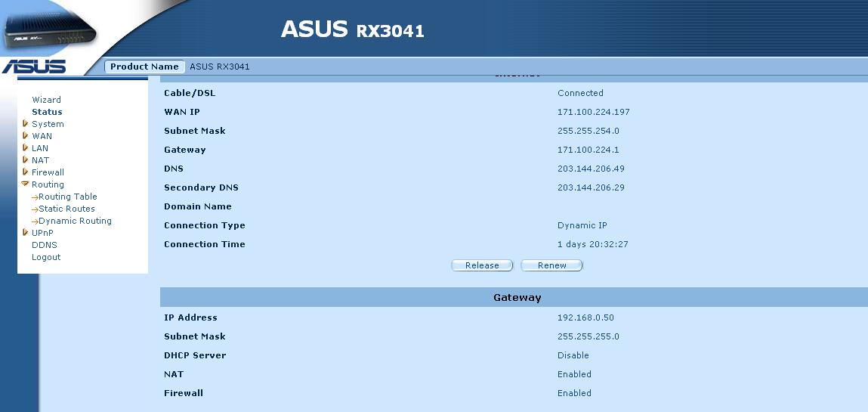Open the LAN menu item
The height and width of the screenshot is (412, 868).
point(40,148)
